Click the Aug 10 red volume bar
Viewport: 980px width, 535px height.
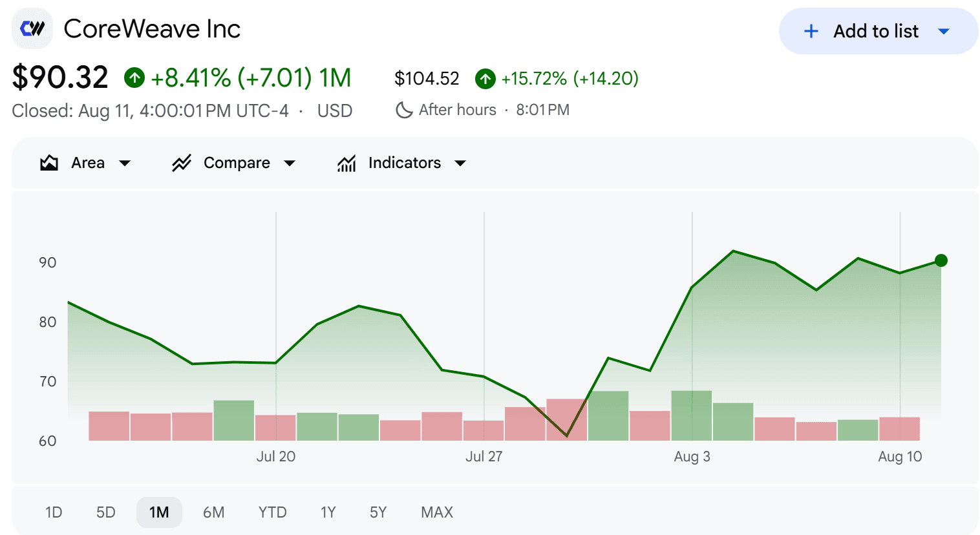899,429
